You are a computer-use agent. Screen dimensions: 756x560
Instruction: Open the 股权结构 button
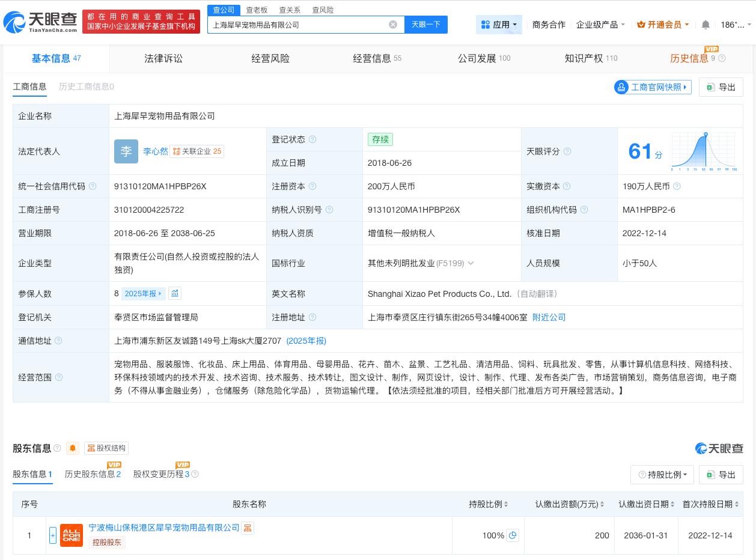pyautogui.click(x=106, y=448)
